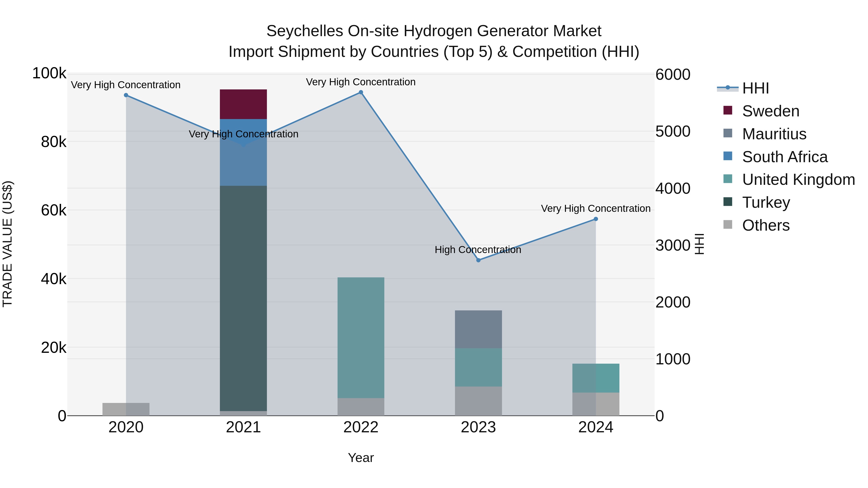Click the Mauritius bar segment in 2023

(x=478, y=329)
